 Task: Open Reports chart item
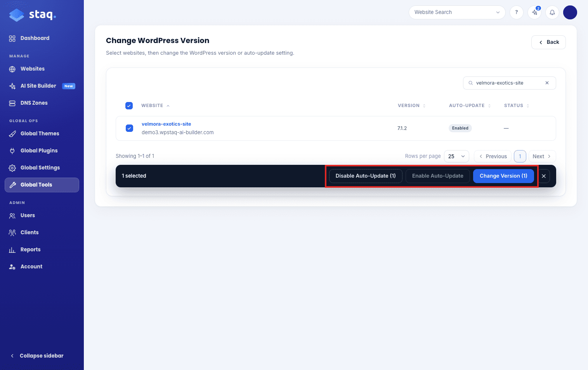pos(42,249)
